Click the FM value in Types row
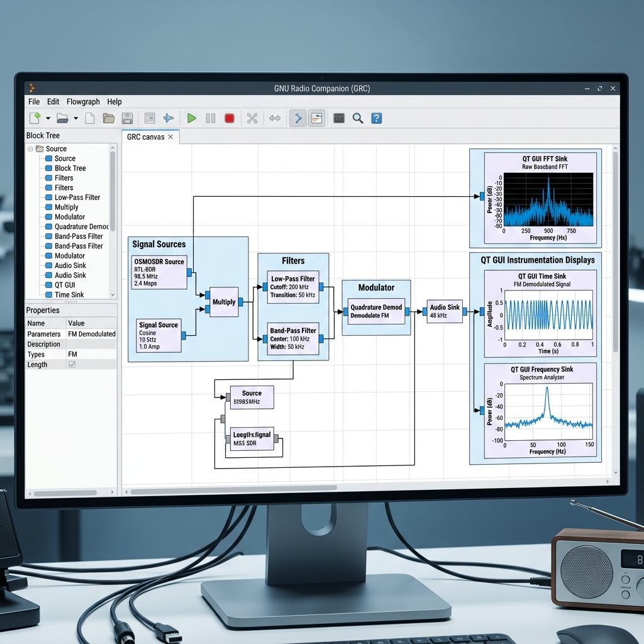 coord(73,354)
